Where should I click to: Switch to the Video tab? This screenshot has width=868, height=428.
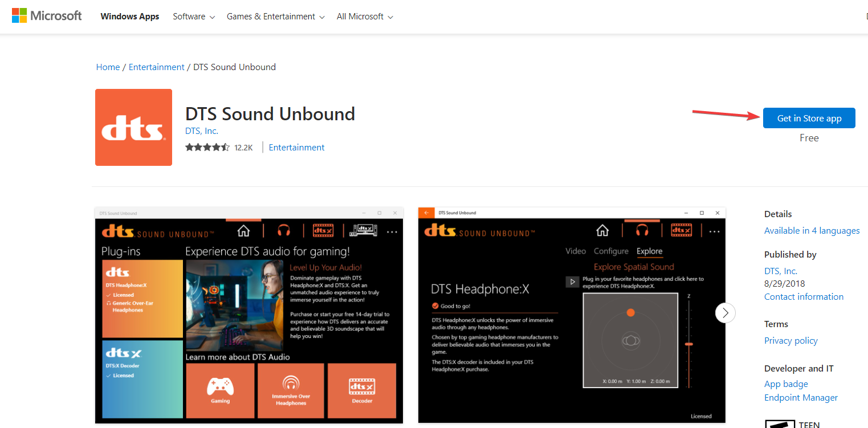click(x=576, y=251)
